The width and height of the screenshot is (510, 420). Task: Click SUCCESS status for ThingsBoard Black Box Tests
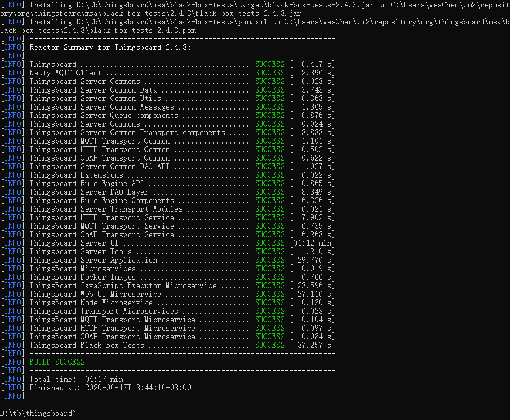click(270, 345)
